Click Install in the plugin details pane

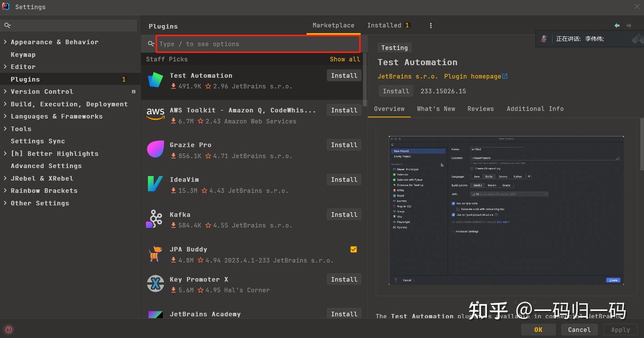tap(396, 91)
